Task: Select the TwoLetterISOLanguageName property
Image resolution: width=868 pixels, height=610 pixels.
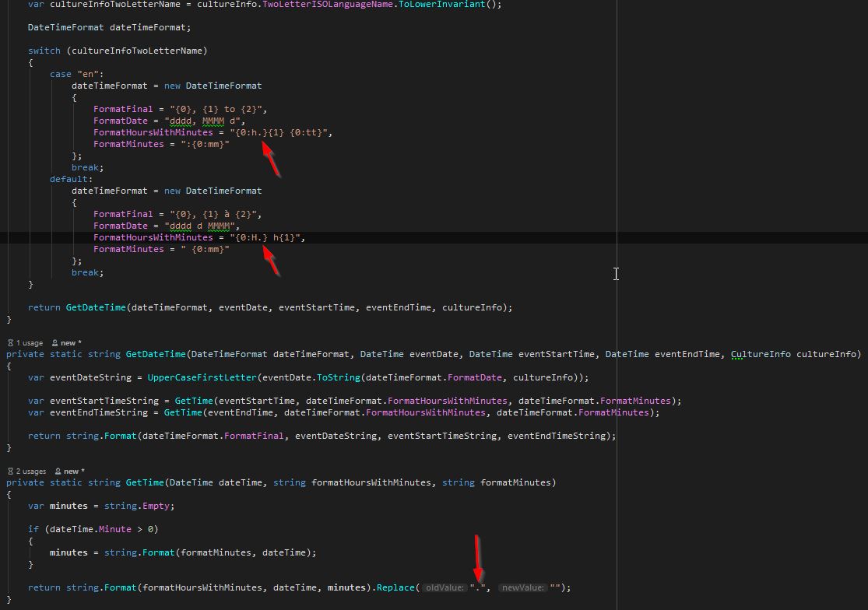Action: coord(328,5)
